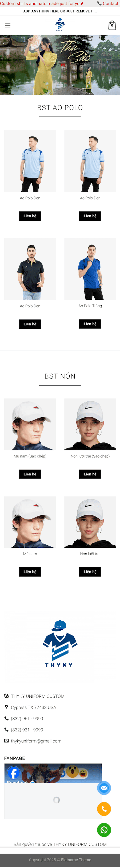The image size is (120, 868).
Task: Open the green WhatsApp chat button
Action: pyautogui.click(x=104, y=830)
